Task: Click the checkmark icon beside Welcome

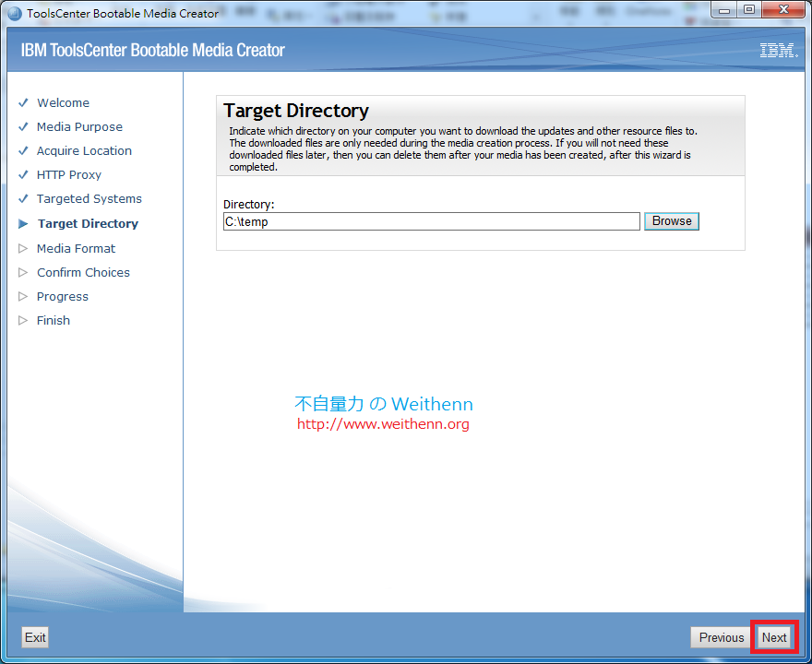Action: coord(23,102)
